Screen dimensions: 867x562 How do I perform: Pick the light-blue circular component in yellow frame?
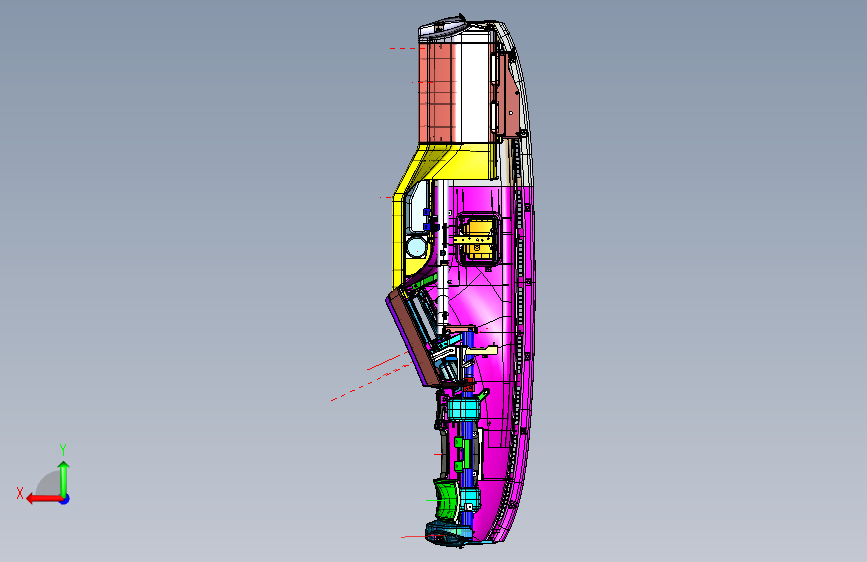[x=416, y=247]
